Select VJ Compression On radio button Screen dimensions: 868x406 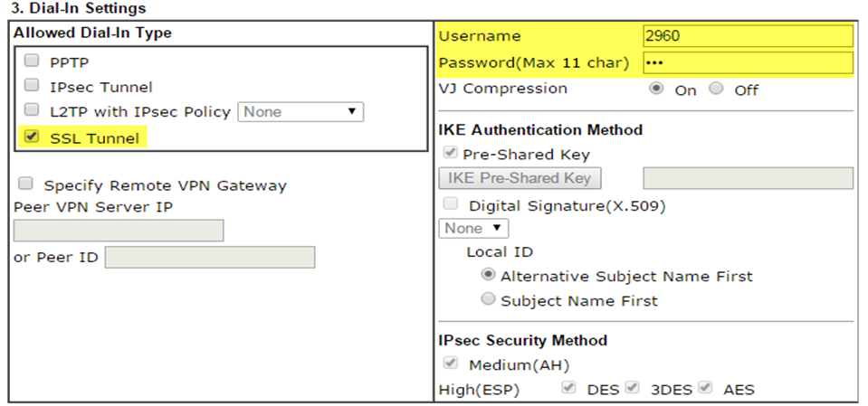point(657,89)
